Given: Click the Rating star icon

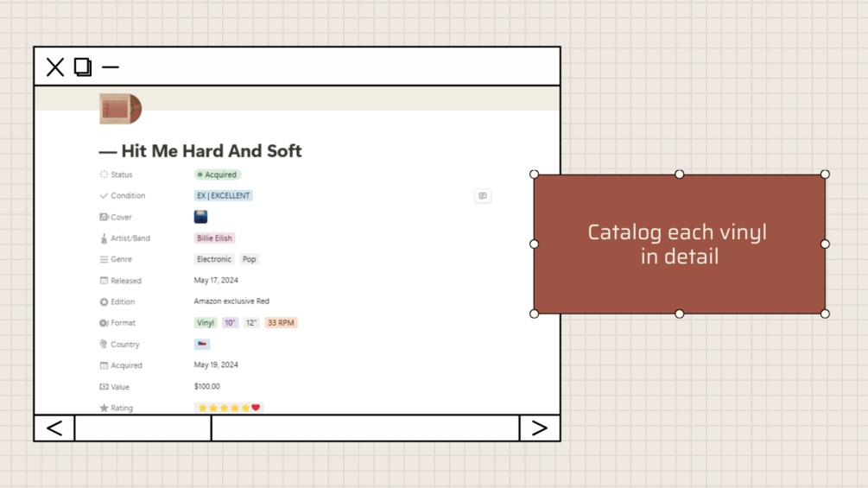Looking at the screenshot, I should pyautogui.click(x=104, y=408).
